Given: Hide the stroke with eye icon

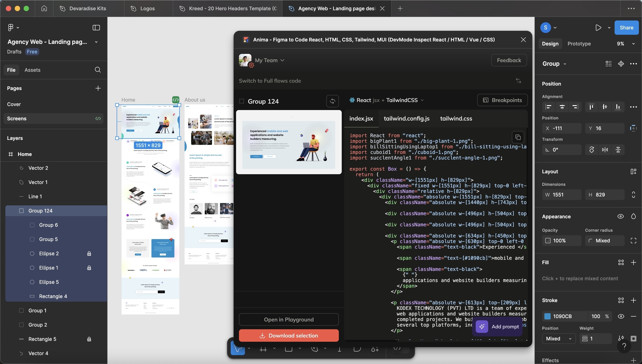Looking at the screenshot, I should pyautogui.click(x=621, y=317).
